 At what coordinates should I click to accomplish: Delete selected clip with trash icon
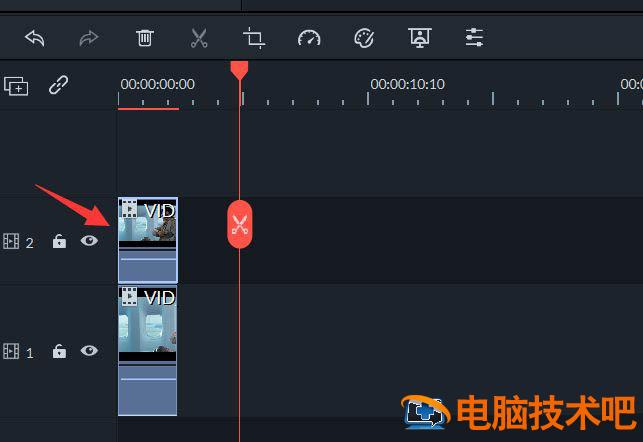(x=145, y=38)
